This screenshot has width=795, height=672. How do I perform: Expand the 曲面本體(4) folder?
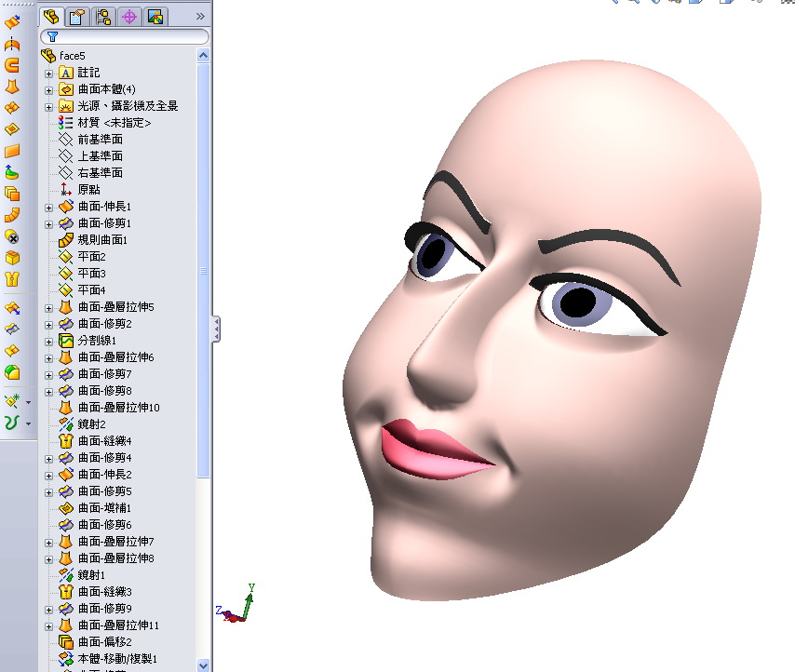click(47, 88)
